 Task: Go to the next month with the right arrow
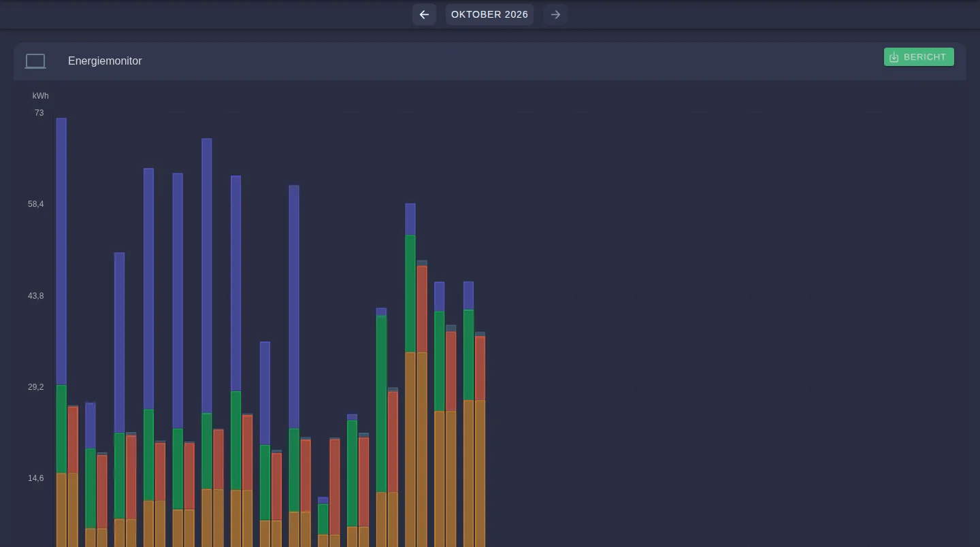point(555,14)
